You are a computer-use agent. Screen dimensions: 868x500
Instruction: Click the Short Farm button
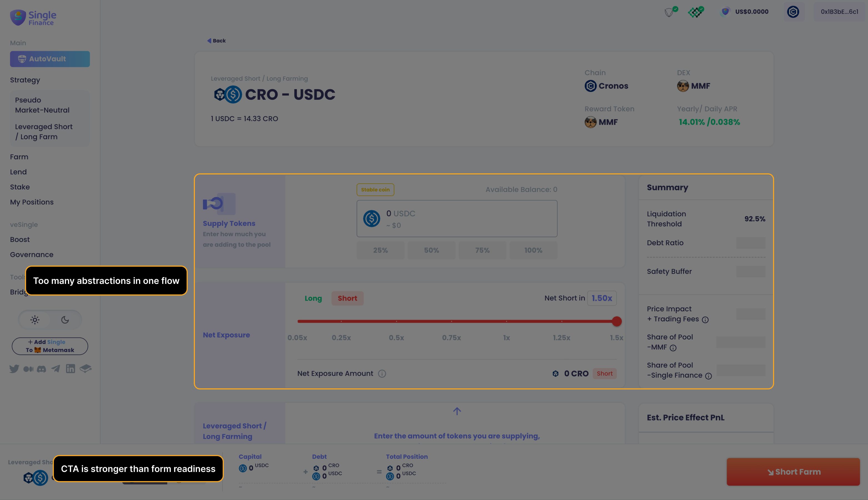(x=793, y=472)
